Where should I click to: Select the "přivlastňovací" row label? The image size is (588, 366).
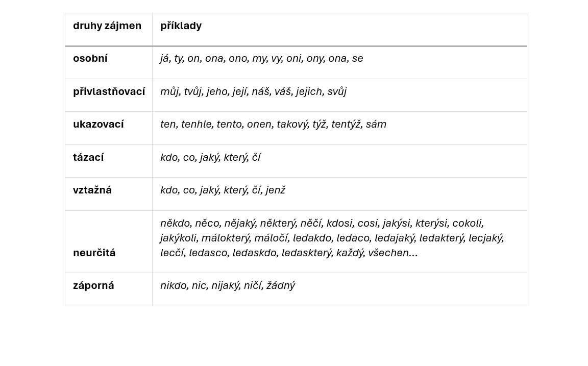click(109, 91)
